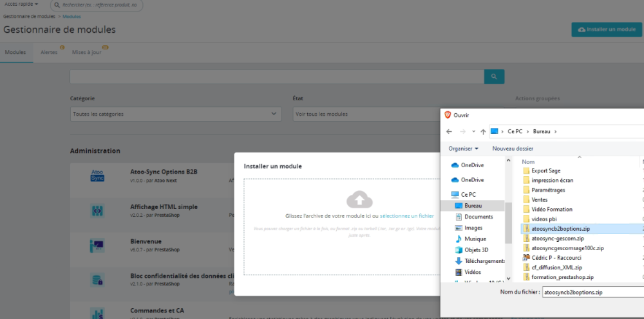
Task: Click the module search magnifier button
Action: coord(494,77)
